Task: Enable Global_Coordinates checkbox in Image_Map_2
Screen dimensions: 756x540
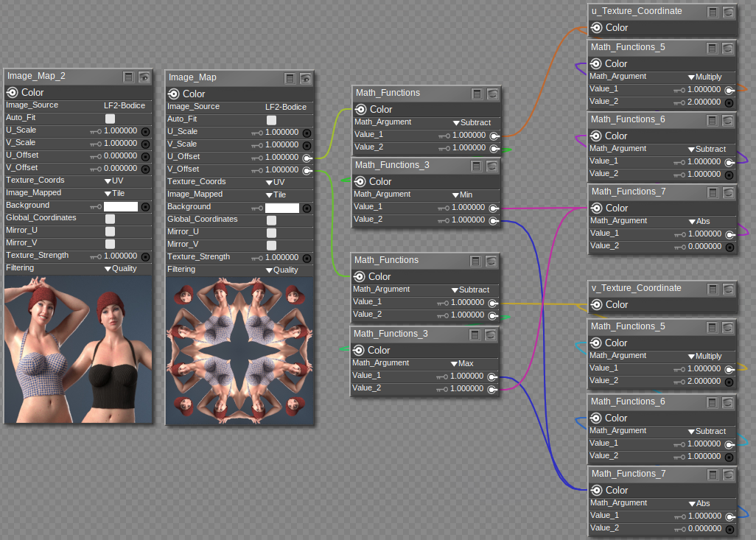Action: point(111,218)
